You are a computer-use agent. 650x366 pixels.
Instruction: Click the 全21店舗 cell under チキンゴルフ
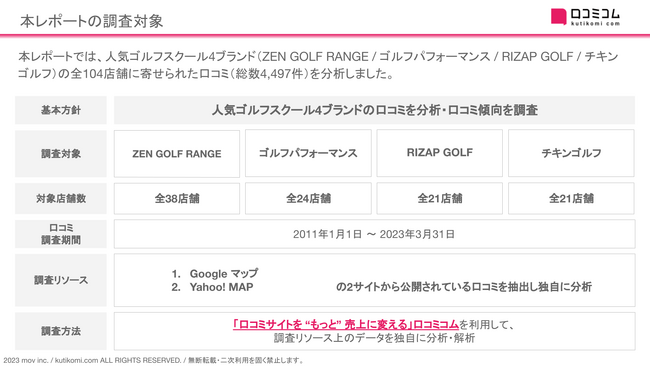[571, 199]
